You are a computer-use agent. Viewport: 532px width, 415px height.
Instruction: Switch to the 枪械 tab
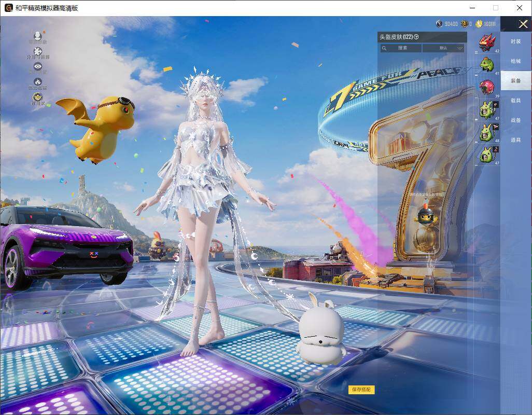click(516, 61)
